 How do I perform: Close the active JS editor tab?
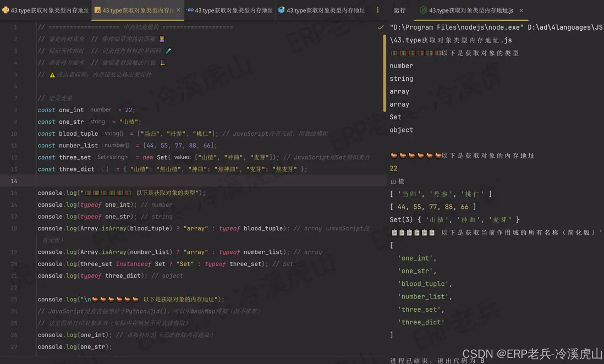click(178, 10)
